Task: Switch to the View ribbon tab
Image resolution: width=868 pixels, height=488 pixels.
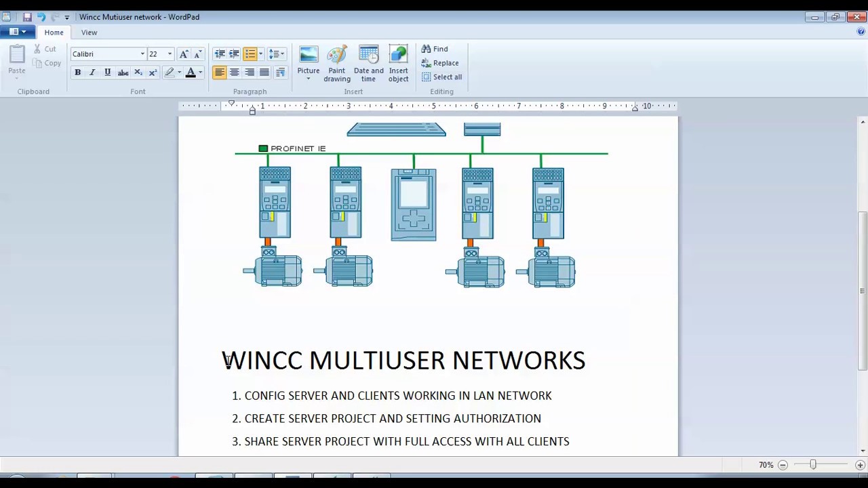Action: coord(89,33)
